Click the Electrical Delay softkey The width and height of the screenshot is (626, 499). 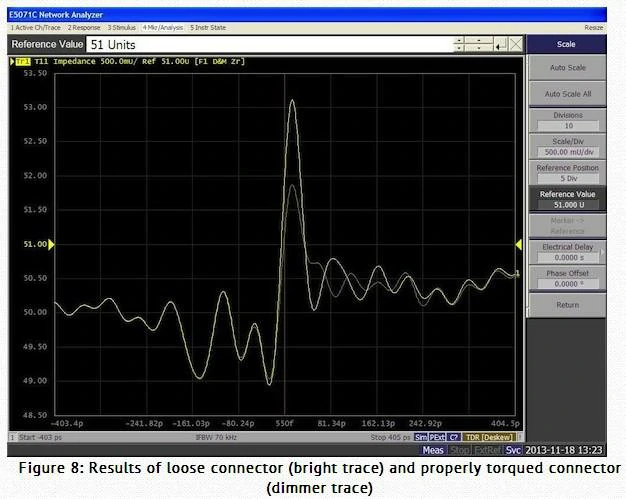(568, 252)
